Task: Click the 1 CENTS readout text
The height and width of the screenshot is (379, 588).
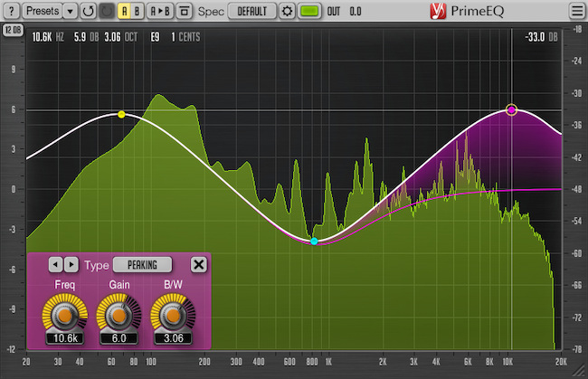Action: tap(185, 37)
